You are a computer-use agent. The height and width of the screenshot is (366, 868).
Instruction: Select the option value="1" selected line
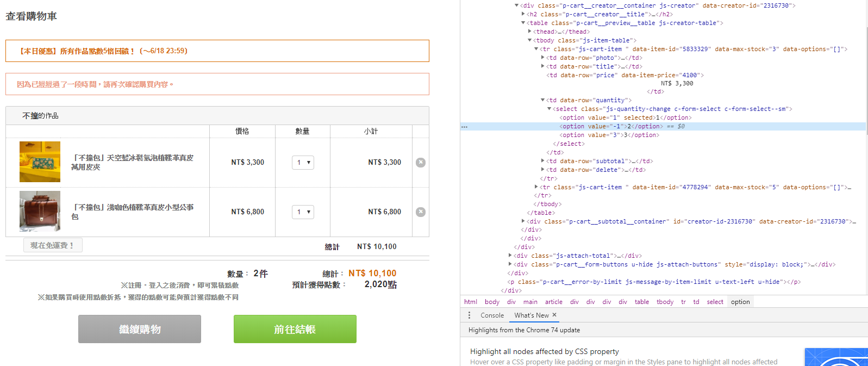[x=626, y=117]
